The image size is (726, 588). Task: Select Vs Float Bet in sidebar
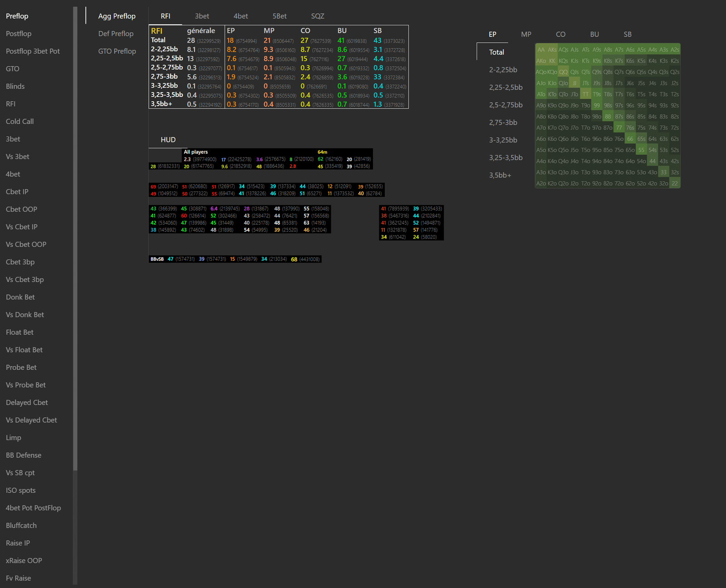25,350
